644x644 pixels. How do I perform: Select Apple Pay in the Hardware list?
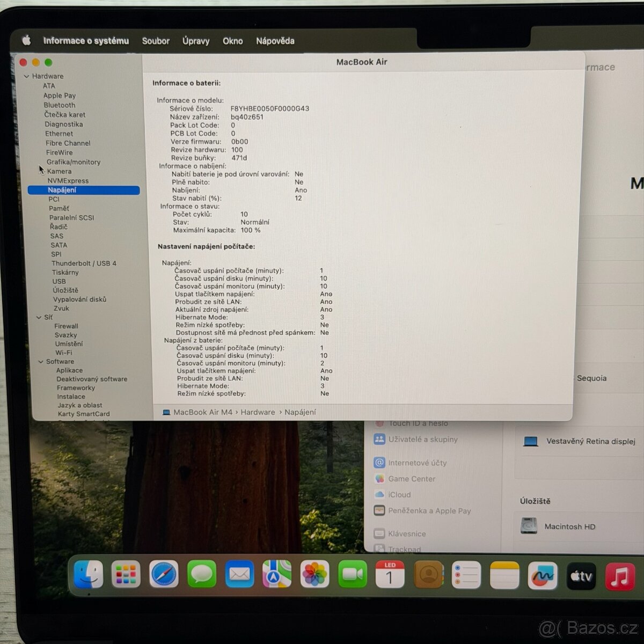[x=60, y=96]
